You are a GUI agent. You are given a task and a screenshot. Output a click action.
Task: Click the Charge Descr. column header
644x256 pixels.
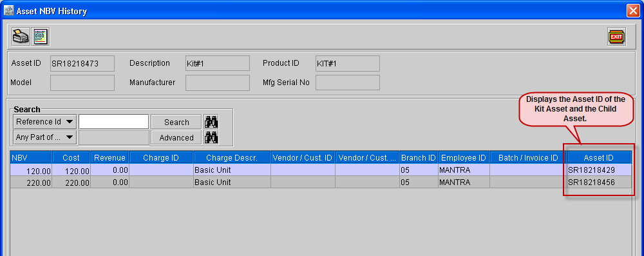pos(232,157)
